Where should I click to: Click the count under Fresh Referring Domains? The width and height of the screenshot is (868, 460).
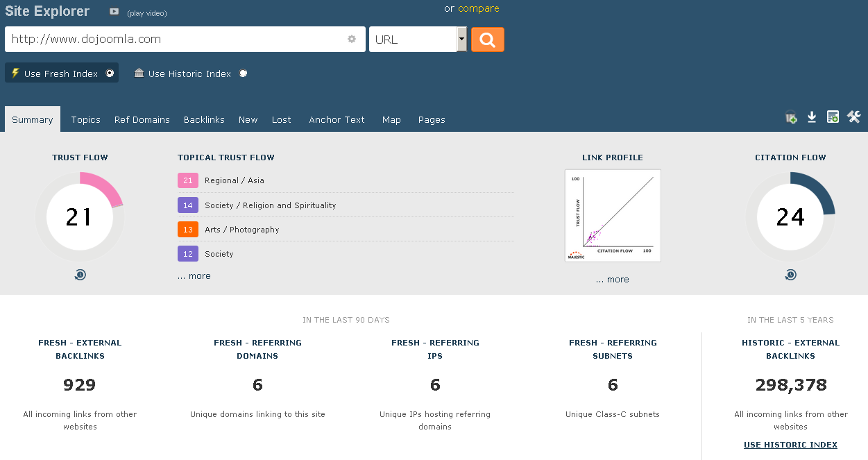pos(257,384)
